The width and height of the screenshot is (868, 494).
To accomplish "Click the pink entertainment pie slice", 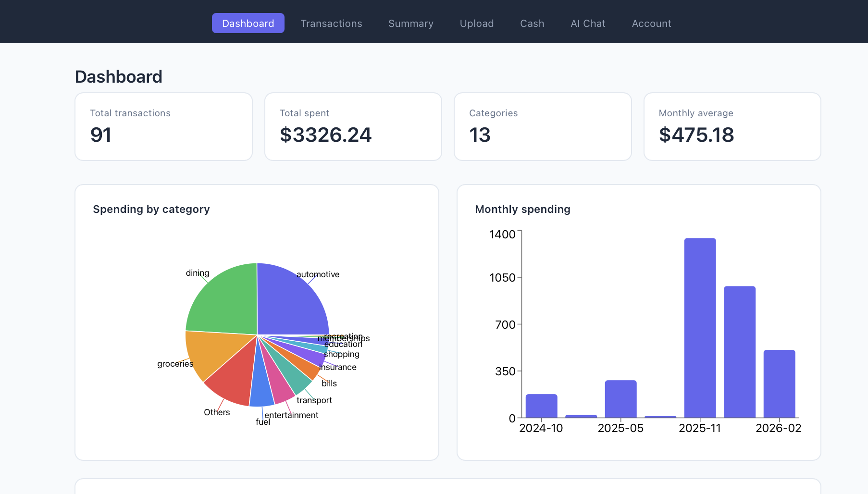I will 280,387.
